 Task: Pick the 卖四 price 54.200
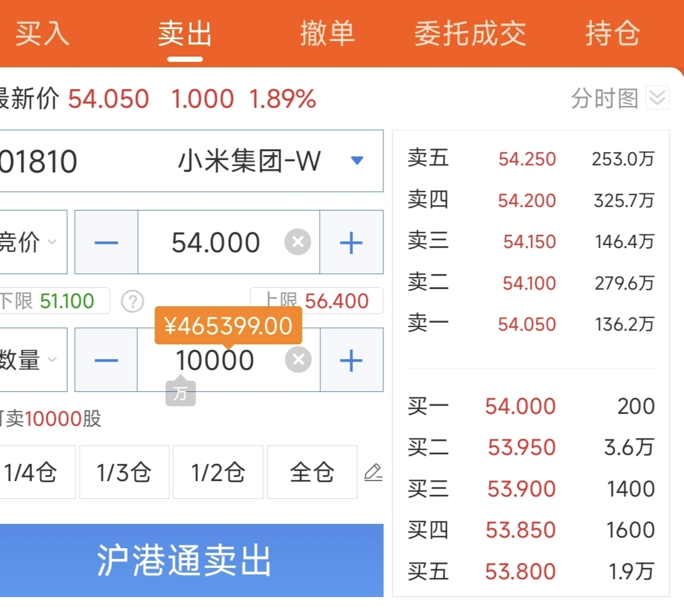[x=527, y=200]
